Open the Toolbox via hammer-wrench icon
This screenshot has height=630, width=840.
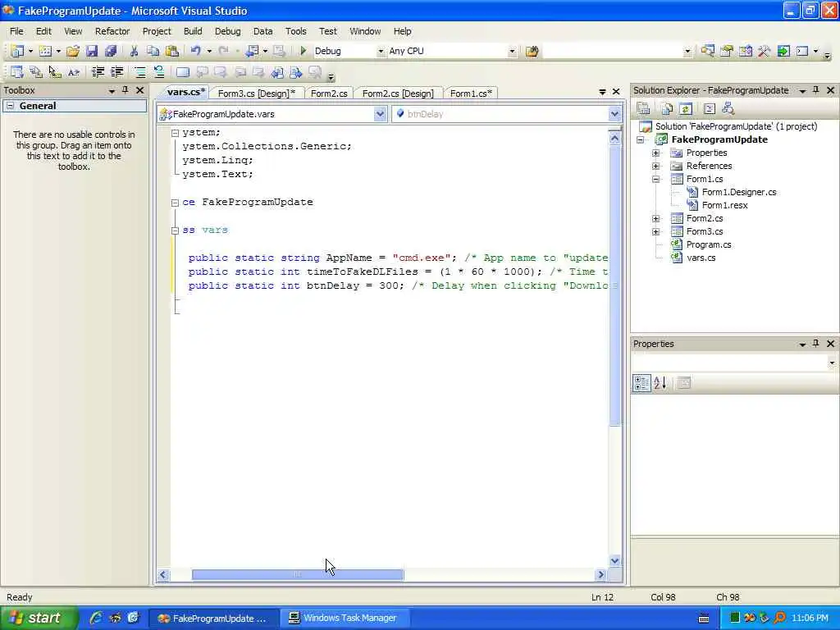(x=764, y=51)
